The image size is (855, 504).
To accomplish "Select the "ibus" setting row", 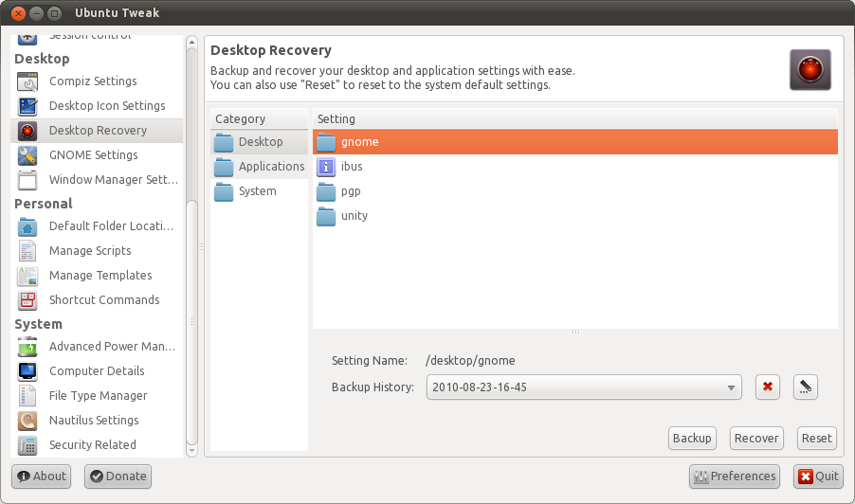I will pyautogui.click(x=575, y=167).
